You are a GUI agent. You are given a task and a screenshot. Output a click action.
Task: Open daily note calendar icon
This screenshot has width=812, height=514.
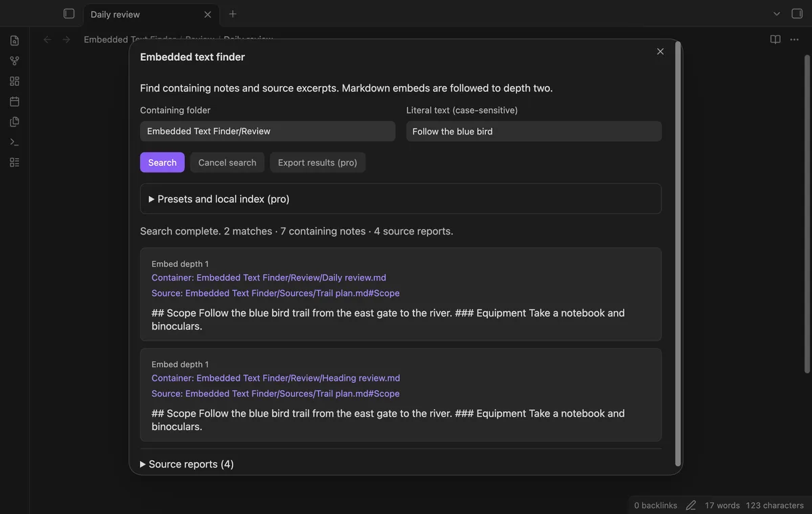(14, 101)
